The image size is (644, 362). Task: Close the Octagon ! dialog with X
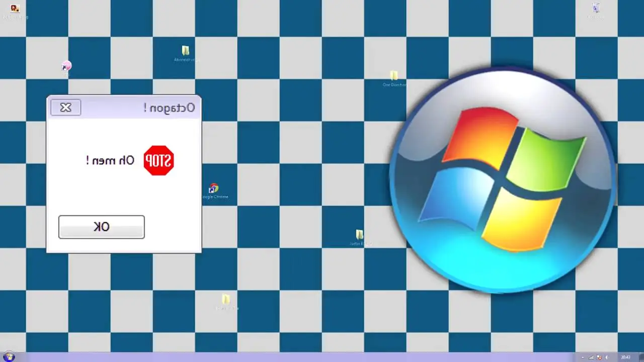pos(65,108)
